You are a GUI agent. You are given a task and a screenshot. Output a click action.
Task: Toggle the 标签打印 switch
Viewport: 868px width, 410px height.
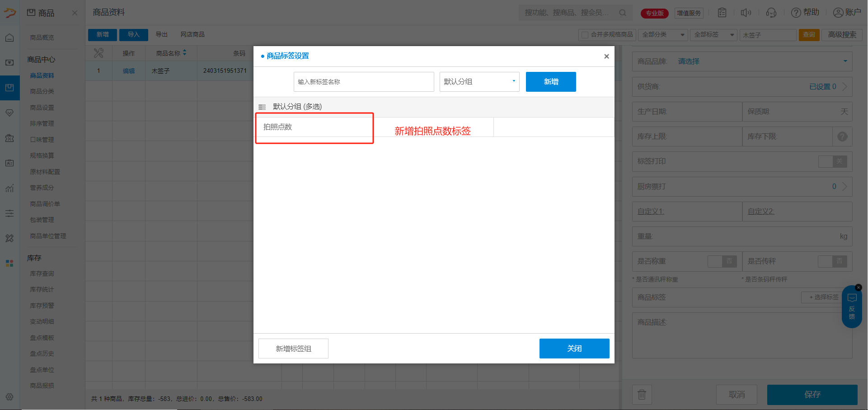pos(833,161)
